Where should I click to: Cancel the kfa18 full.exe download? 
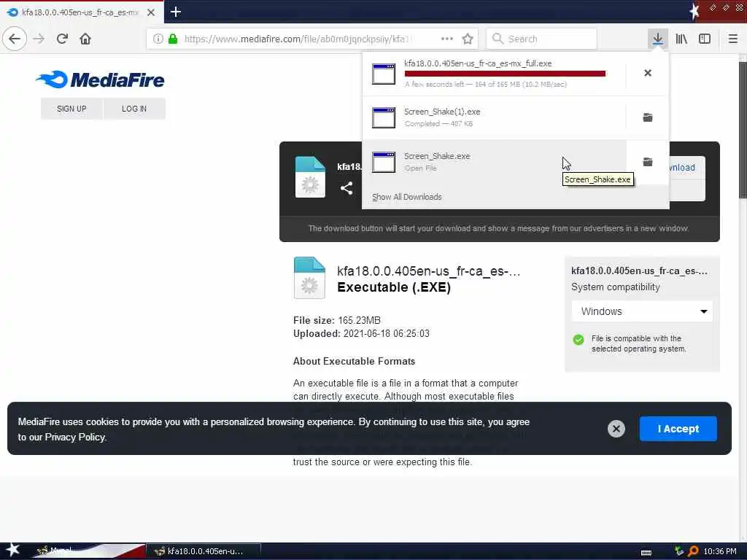[648, 73]
